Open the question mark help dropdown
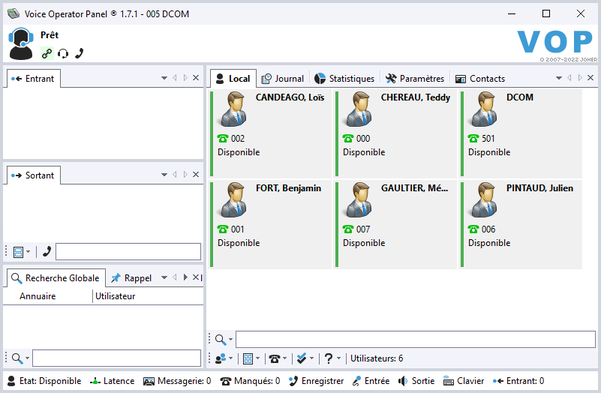601x393 pixels. tap(332, 358)
